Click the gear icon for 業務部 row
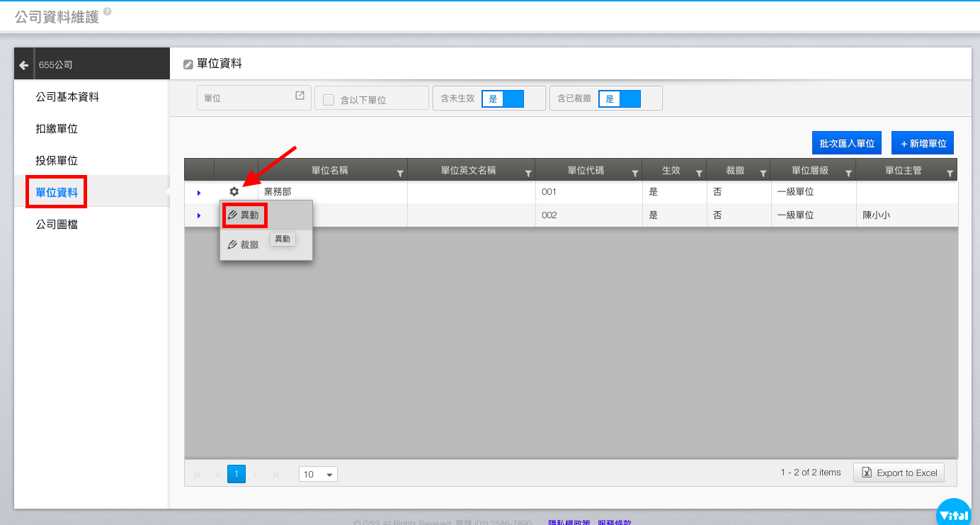Screen dimensions: 980x525 234,192
